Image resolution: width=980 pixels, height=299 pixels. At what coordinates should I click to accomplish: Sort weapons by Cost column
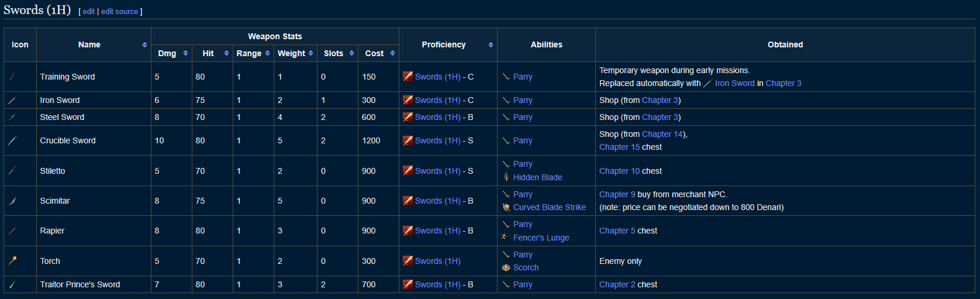click(x=392, y=53)
